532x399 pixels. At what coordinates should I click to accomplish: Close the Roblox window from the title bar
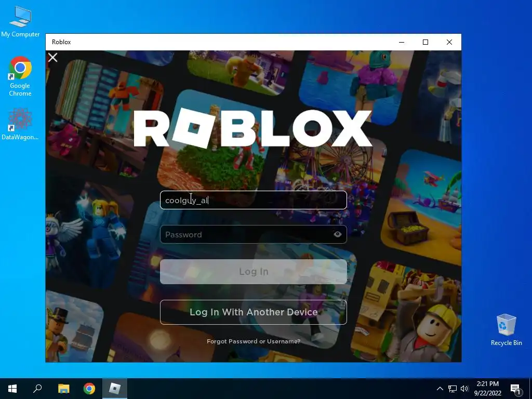[x=449, y=42]
